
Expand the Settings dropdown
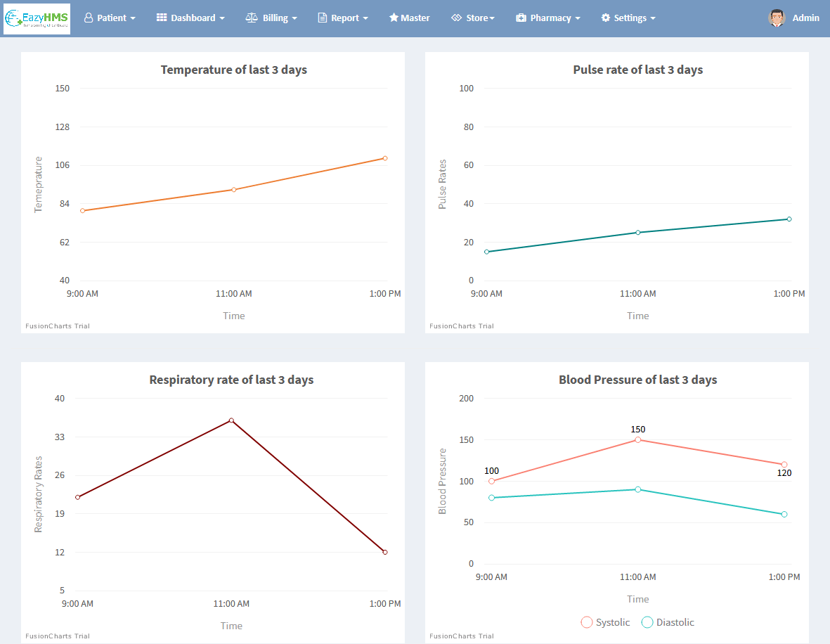[628, 18]
